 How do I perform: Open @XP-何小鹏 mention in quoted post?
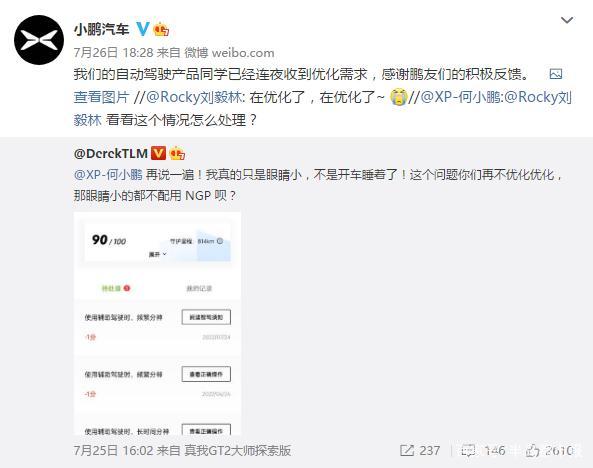click(x=108, y=175)
